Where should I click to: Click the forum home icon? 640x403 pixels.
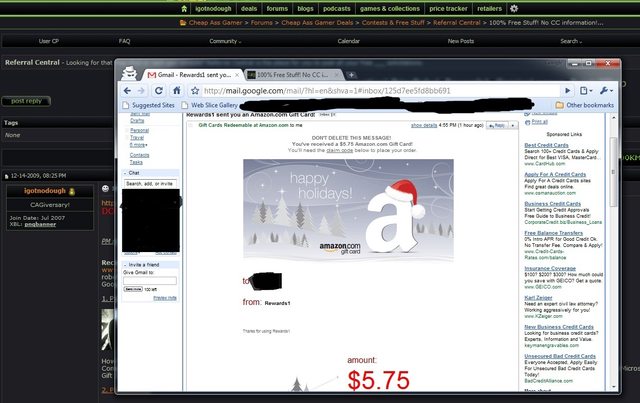(x=184, y=9)
